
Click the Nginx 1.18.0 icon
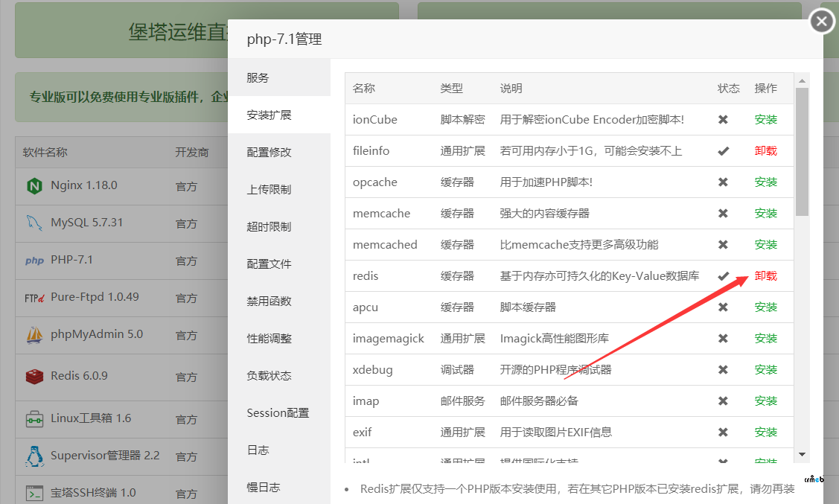34,186
